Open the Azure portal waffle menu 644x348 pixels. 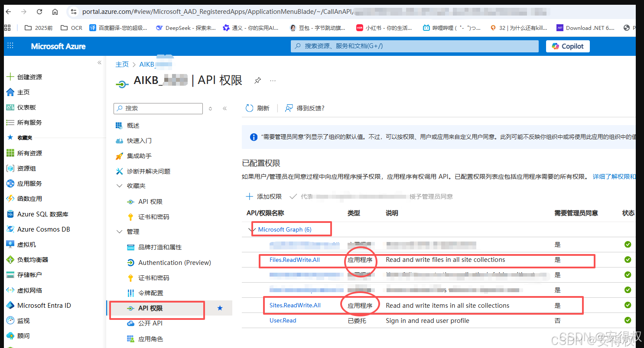pos(10,46)
